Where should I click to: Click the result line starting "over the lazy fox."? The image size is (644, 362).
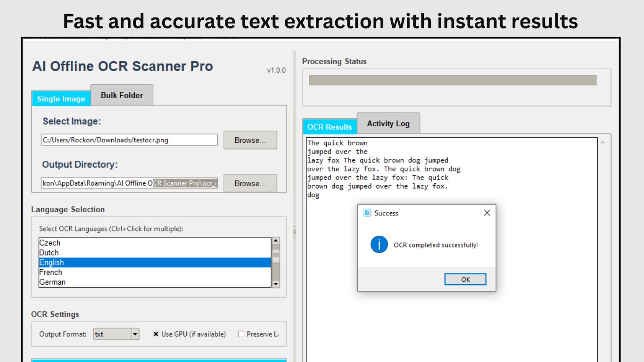click(x=384, y=169)
